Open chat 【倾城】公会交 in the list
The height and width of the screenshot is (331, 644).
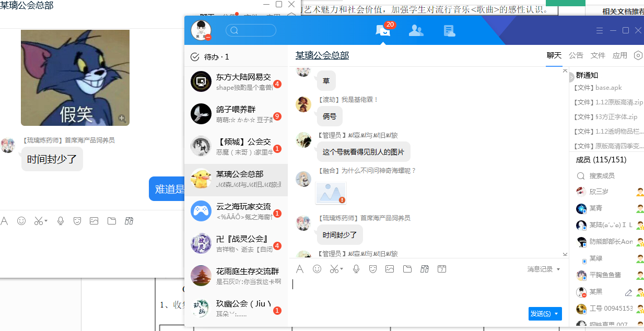pyautogui.click(x=236, y=146)
